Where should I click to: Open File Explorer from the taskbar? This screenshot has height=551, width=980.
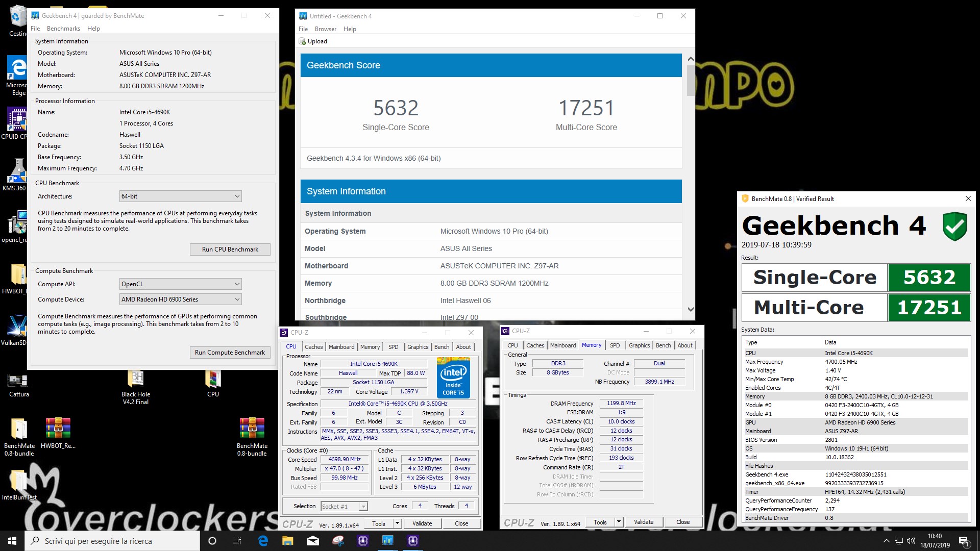coord(288,541)
